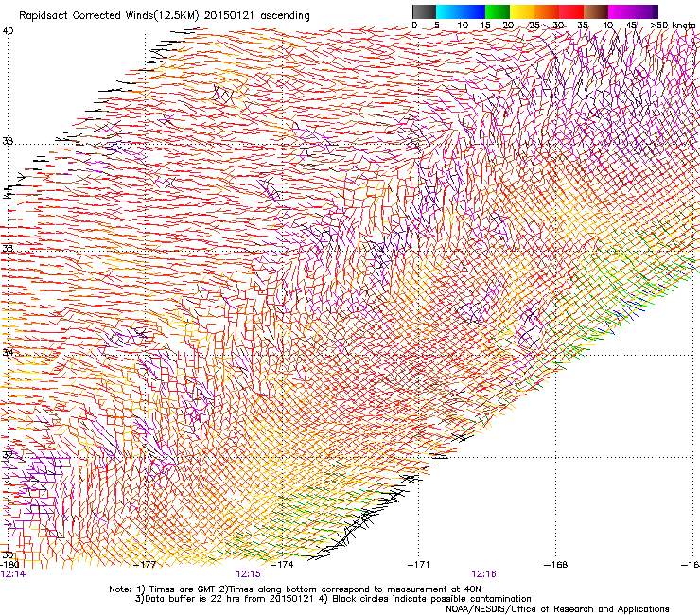Image resolution: width=700 pixels, height=615 pixels.
Task: Click the latitude label 36
Action: click(8, 249)
